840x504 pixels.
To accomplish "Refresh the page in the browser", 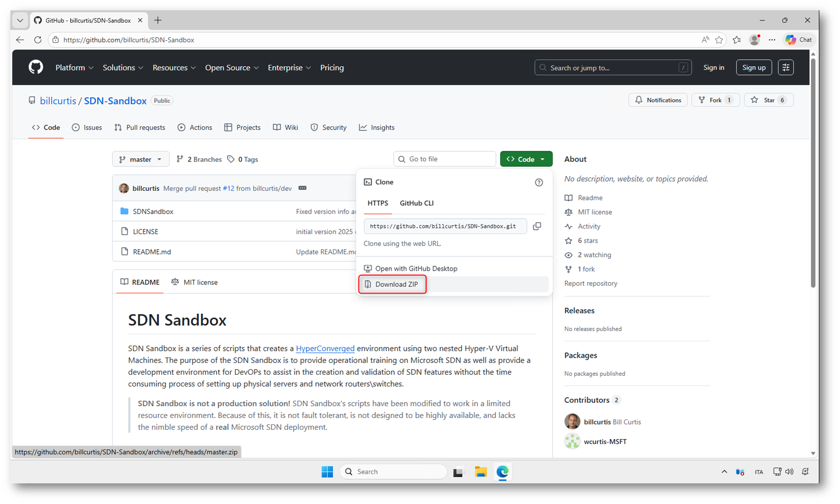I will tap(38, 40).
